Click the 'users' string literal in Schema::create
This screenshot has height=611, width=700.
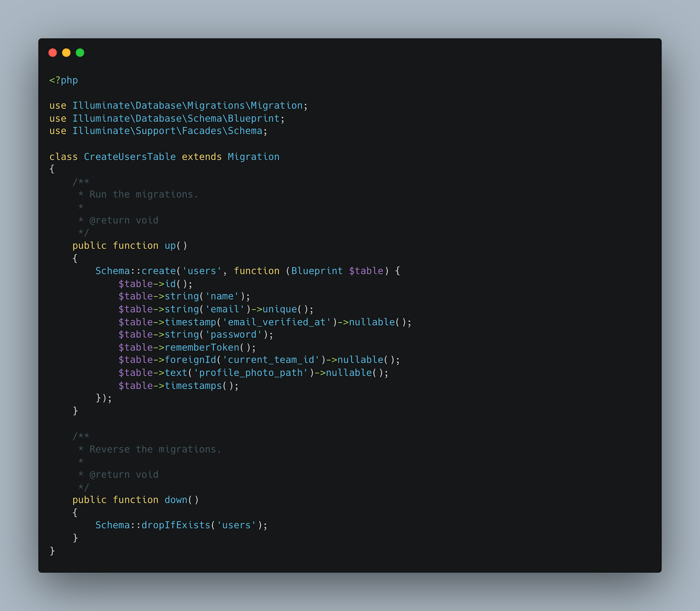pos(202,271)
